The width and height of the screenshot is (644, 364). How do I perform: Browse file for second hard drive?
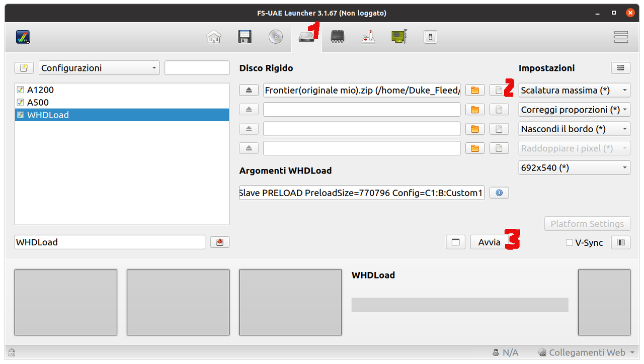499,110
